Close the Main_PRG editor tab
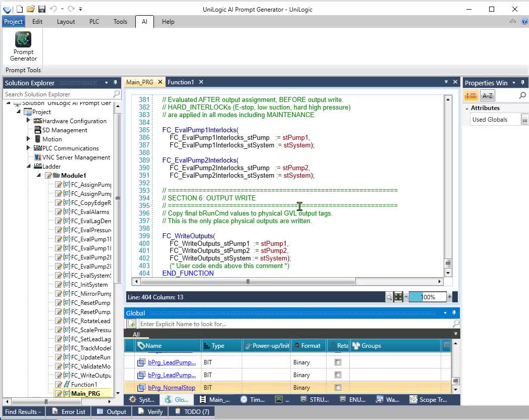 point(160,82)
